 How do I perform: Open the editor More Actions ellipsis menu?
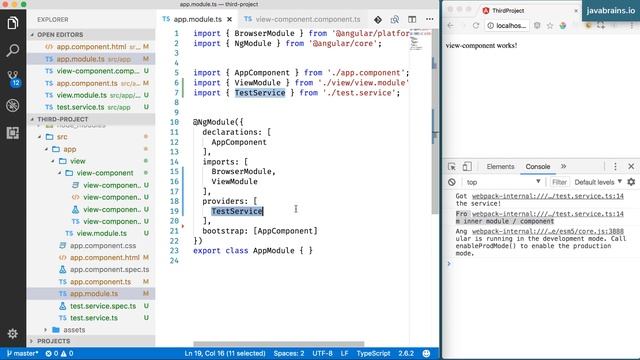click(429, 19)
